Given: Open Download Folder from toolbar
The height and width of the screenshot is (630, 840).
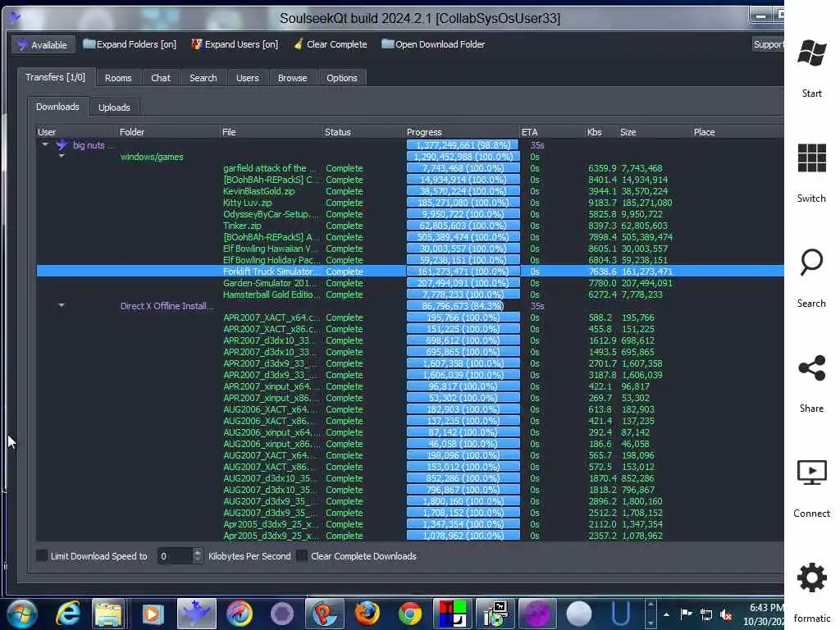Looking at the screenshot, I should tap(433, 44).
